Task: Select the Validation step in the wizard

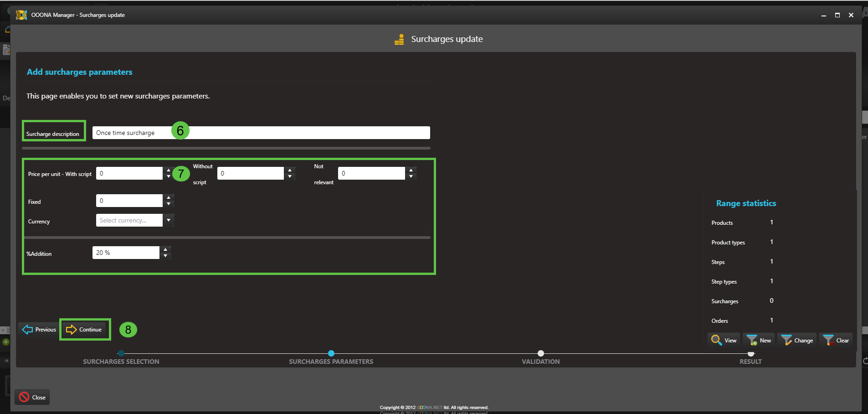Action: [x=540, y=353]
